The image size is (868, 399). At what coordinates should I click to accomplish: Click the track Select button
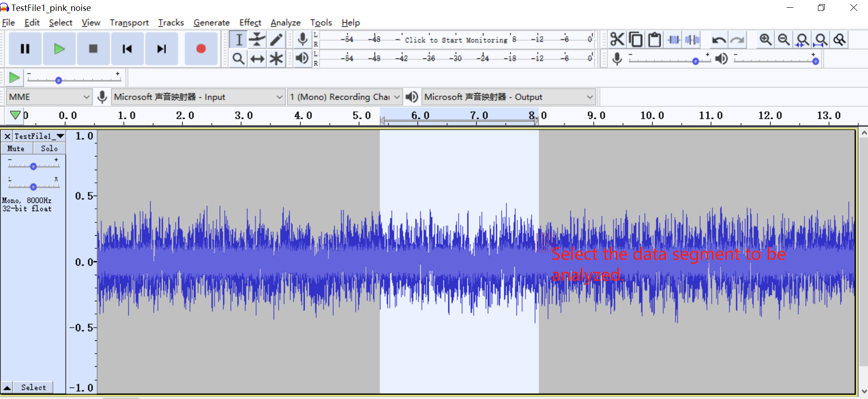[x=33, y=387]
